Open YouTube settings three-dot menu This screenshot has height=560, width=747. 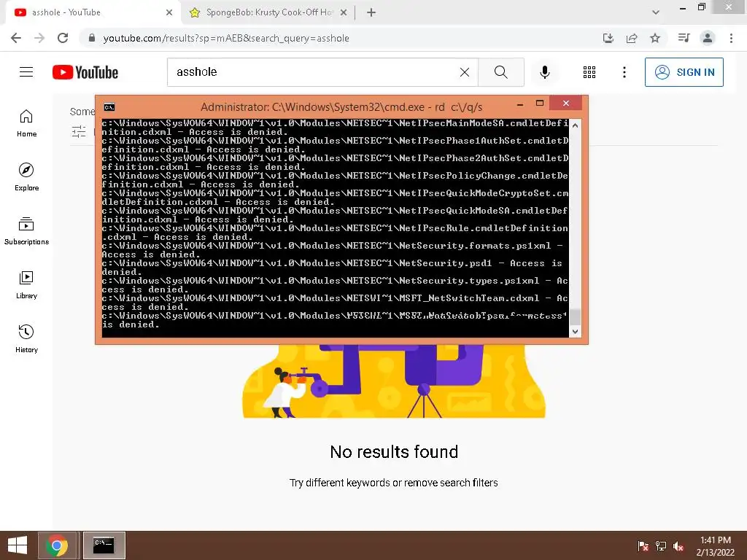click(624, 72)
